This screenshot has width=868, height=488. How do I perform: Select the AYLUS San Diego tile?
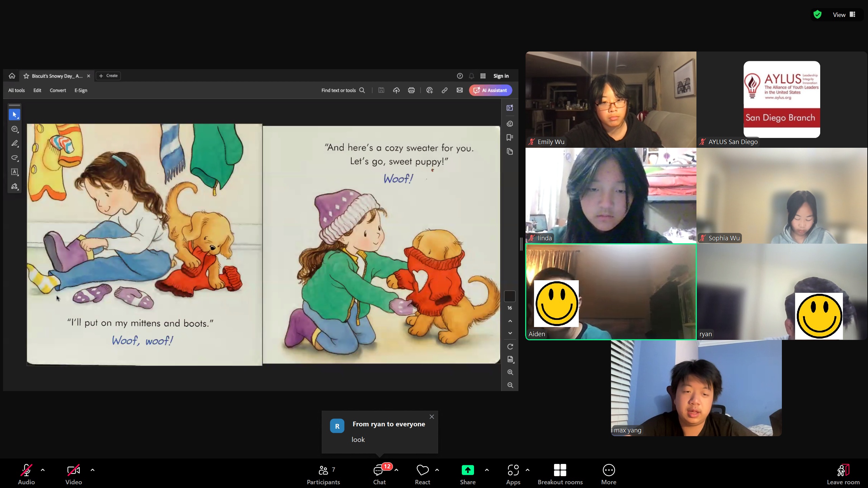[x=782, y=99]
